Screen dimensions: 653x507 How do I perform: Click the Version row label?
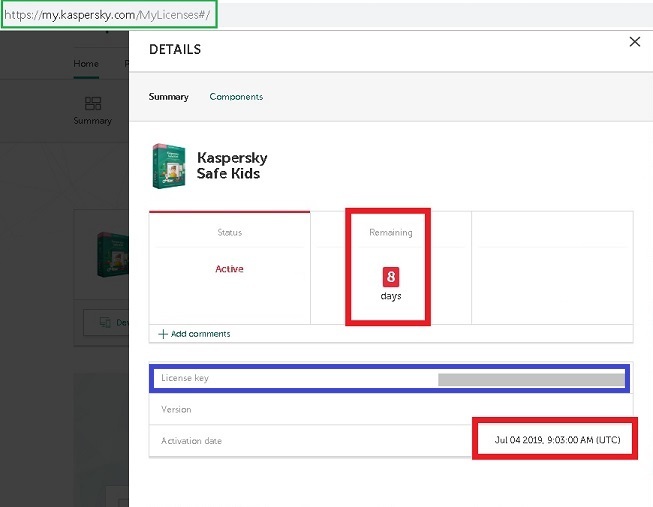click(176, 409)
